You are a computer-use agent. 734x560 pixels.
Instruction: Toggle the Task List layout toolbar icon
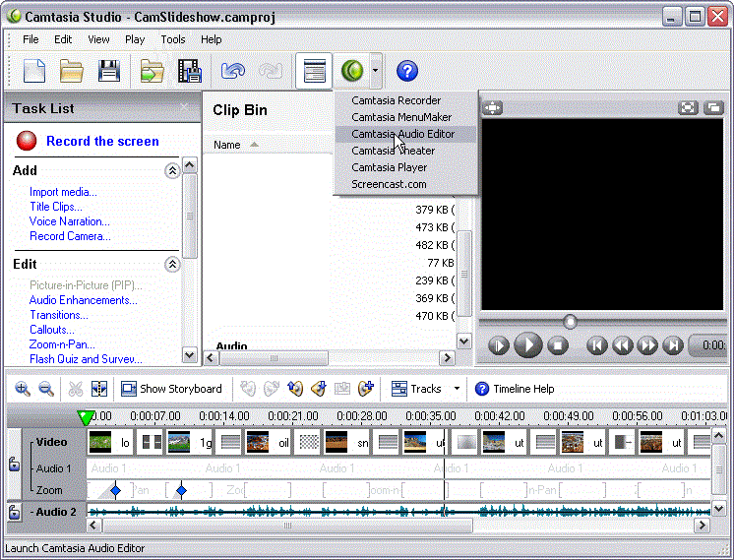coord(314,71)
